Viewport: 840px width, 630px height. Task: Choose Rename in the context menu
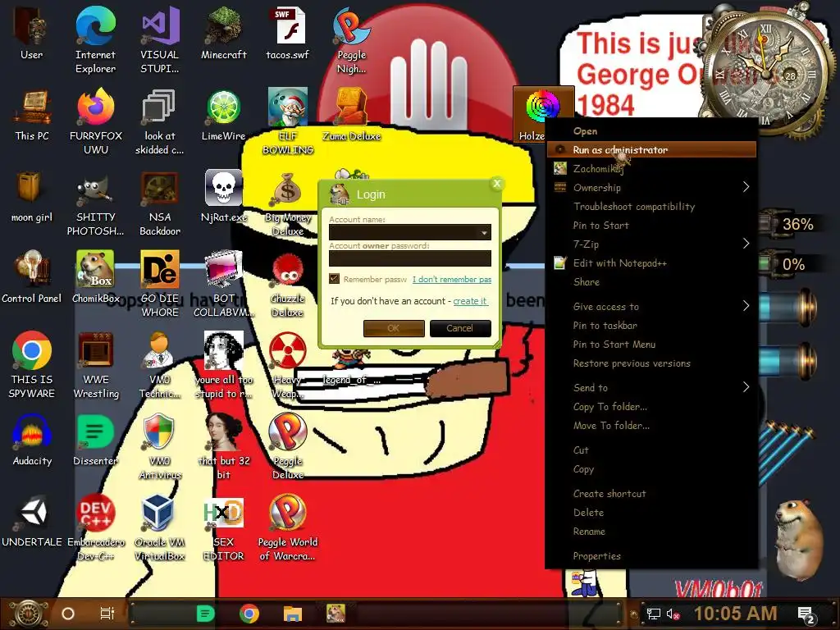point(651,531)
